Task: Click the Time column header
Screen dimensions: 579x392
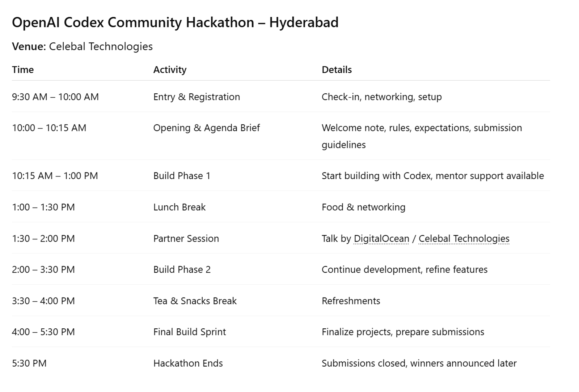Action: (23, 70)
